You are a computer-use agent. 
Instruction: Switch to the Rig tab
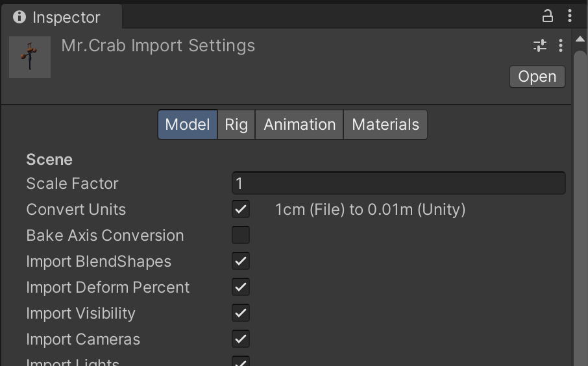pyautogui.click(x=236, y=125)
